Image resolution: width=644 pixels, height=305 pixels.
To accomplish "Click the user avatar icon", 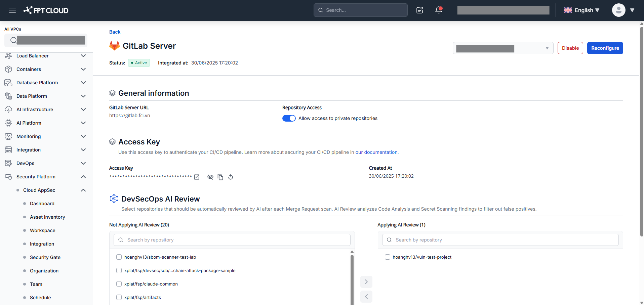I will (618, 10).
